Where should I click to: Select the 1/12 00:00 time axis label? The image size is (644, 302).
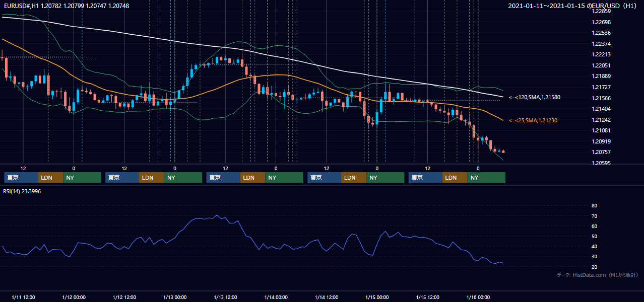[x=74, y=297]
